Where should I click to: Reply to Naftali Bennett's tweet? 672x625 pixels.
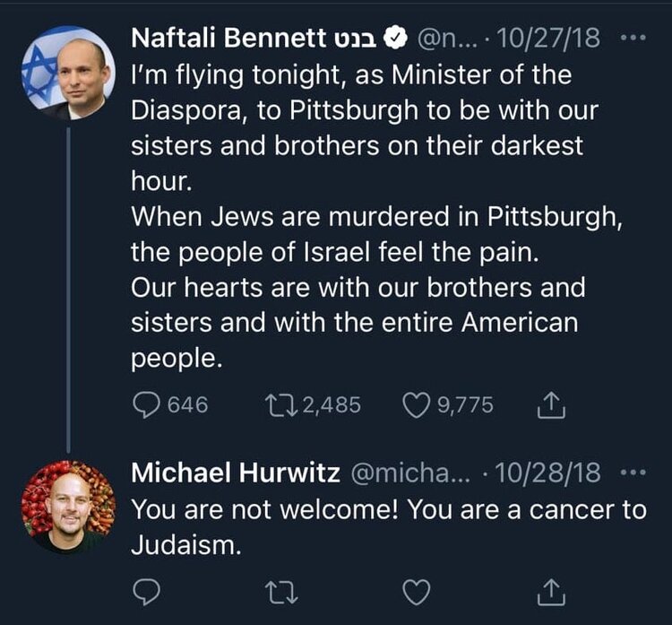147,405
